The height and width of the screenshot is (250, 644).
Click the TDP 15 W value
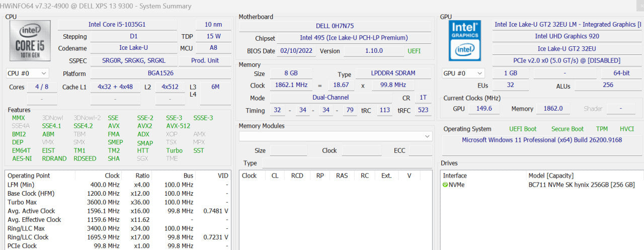pyautogui.click(x=213, y=37)
